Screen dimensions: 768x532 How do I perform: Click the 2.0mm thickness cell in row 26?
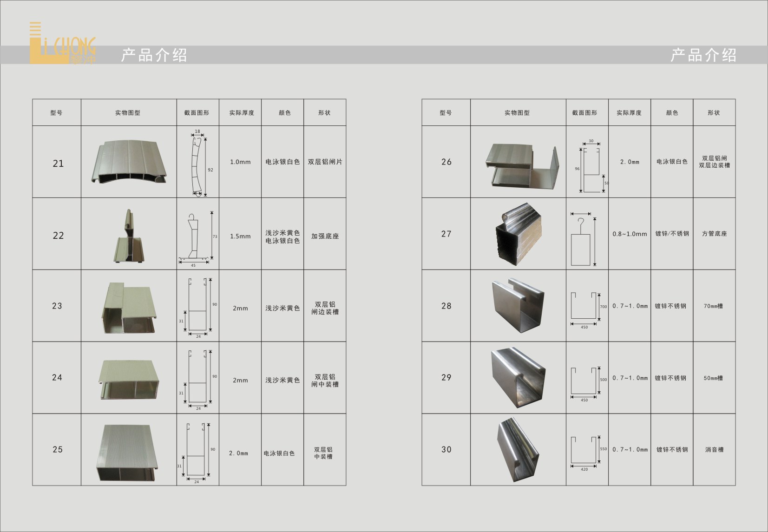coord(630,162)
